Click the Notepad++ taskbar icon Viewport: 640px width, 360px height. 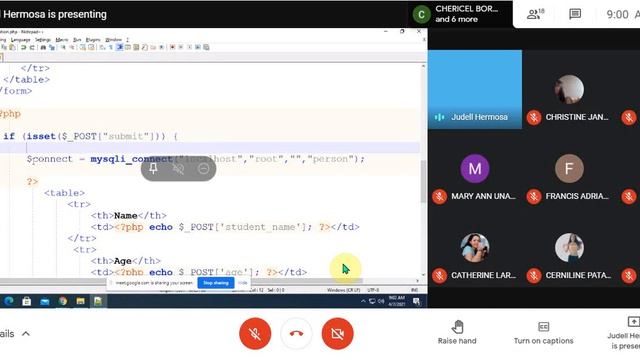click(98, 301)
